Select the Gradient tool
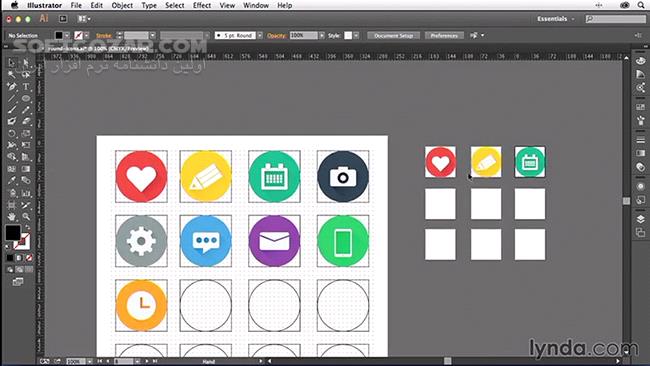The width and height of the screenshot is (650, 366). [26, 169]
